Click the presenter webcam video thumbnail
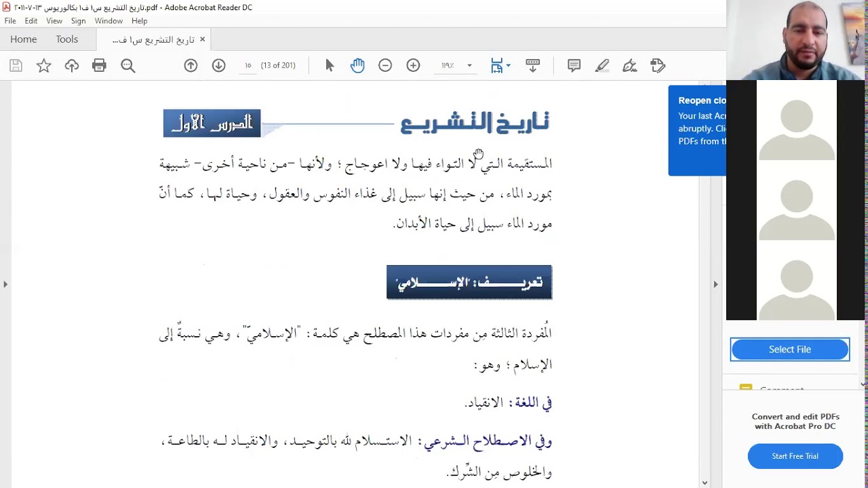Image resolution: width=868 pixels, height=488 pixels. pos(797,40)
